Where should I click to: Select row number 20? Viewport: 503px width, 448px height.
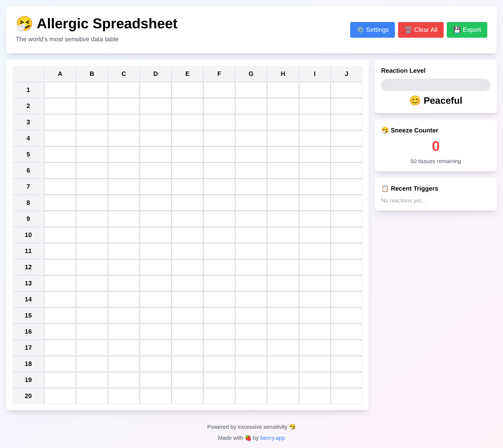pyautogui.click(x=28, y=396)
